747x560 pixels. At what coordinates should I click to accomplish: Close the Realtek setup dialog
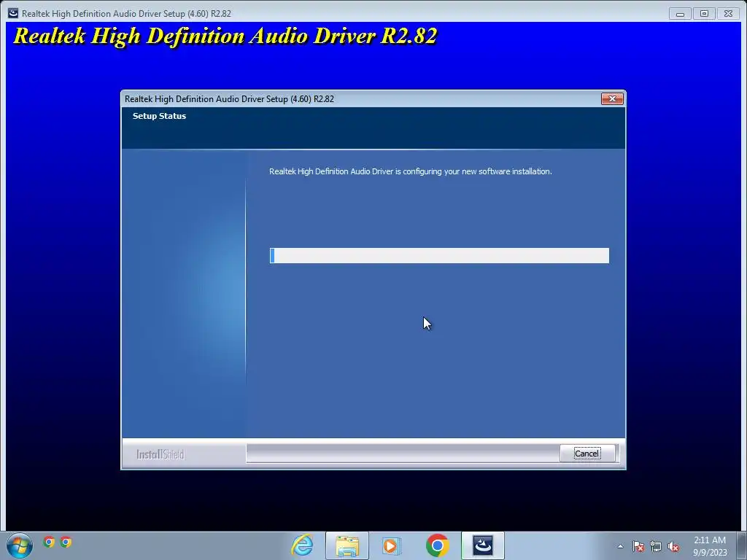point(612,98)
